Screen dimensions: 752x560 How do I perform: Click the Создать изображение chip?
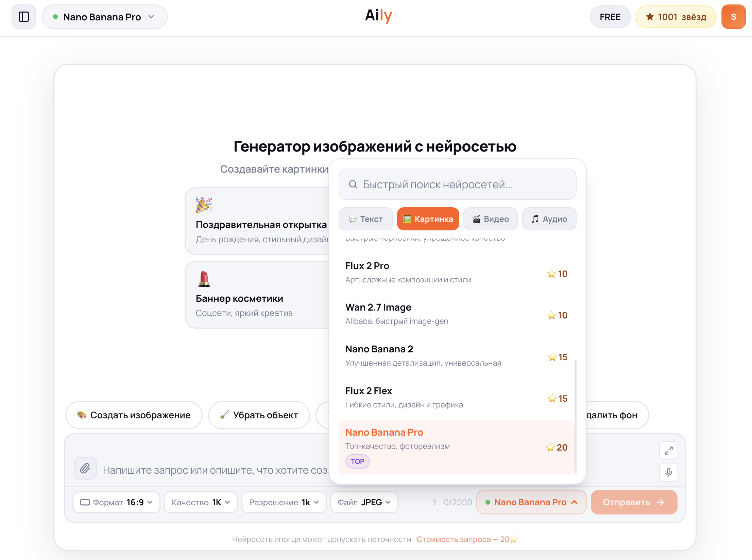(134, 415)
